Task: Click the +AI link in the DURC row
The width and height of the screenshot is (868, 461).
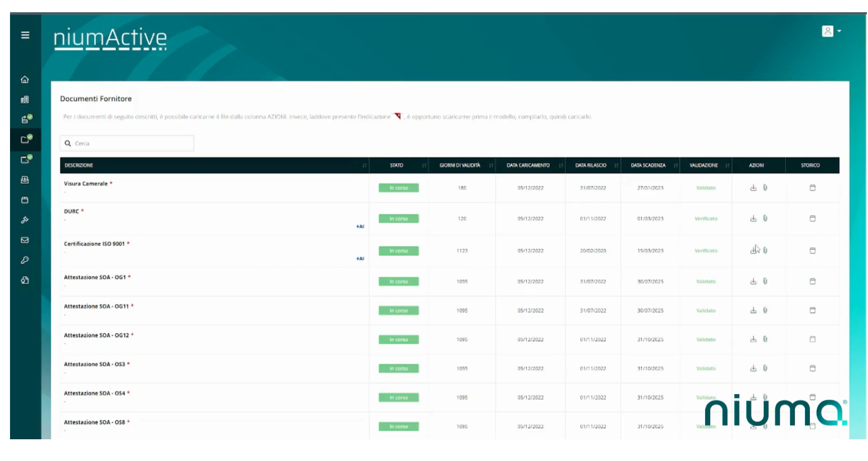Action: tap(360, 227)
